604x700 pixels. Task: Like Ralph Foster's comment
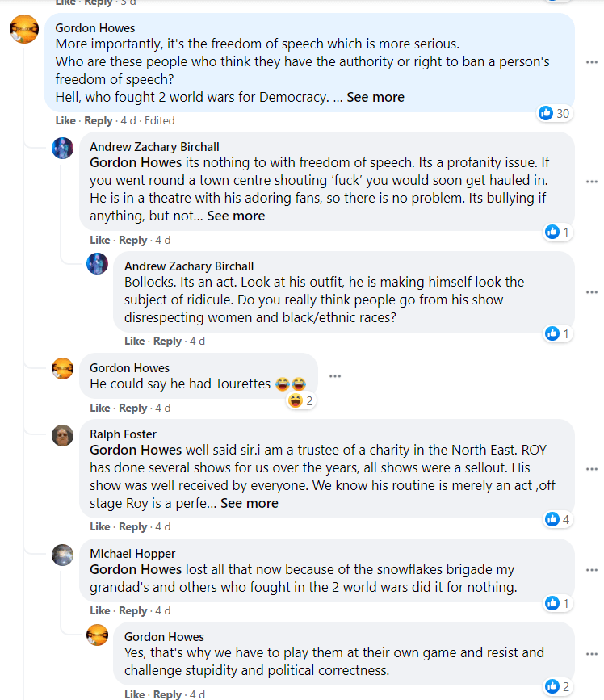coord(100,526)
